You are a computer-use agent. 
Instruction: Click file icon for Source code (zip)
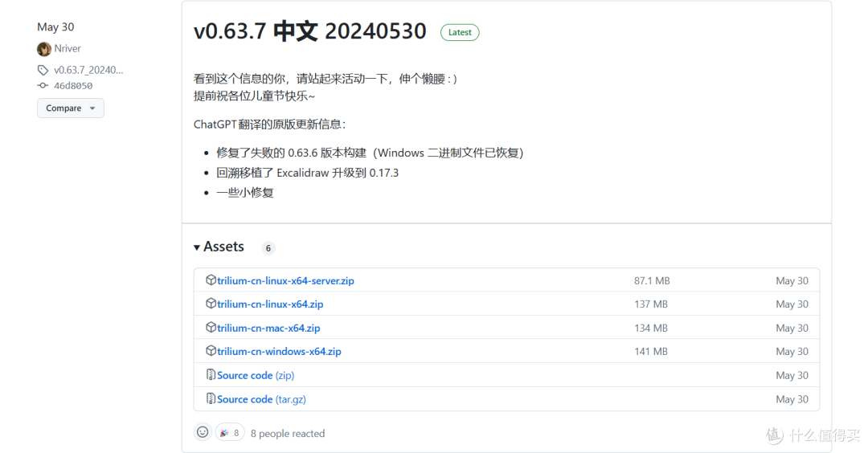click(x=211, y=375)
